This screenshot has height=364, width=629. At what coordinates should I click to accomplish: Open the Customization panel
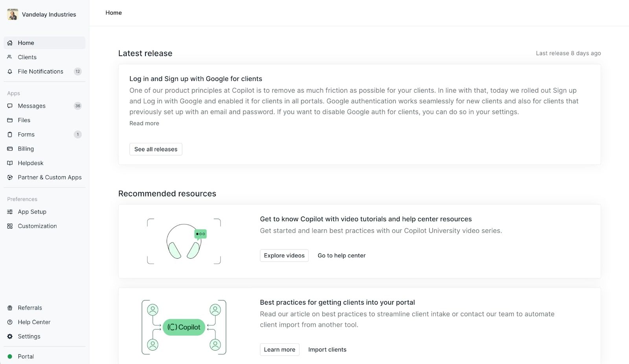[37, 226]
